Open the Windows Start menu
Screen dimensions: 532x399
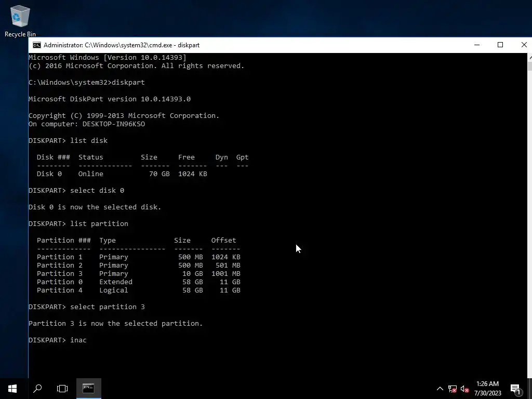click(x=12, y=389)
